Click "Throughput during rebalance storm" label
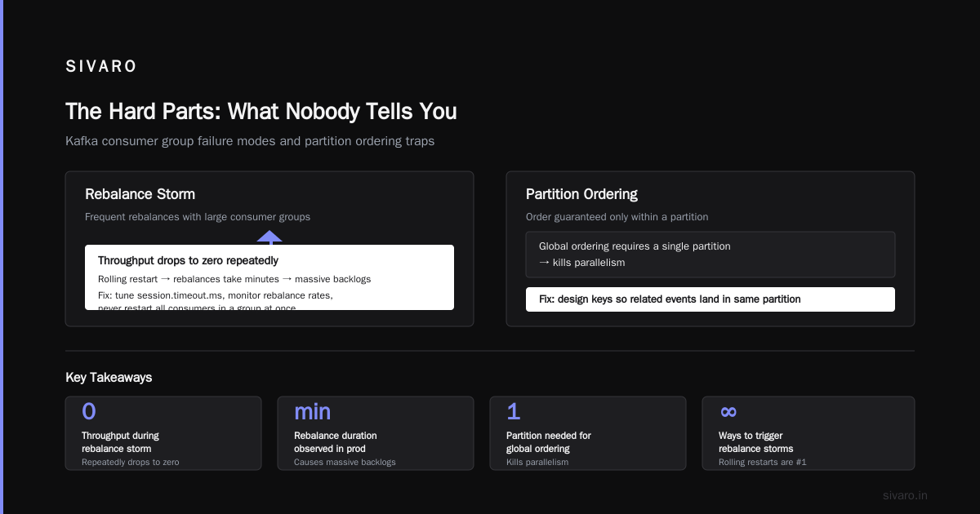Image resolution: width=980 pixels, height=514 pixels. (x=120, y=442)
